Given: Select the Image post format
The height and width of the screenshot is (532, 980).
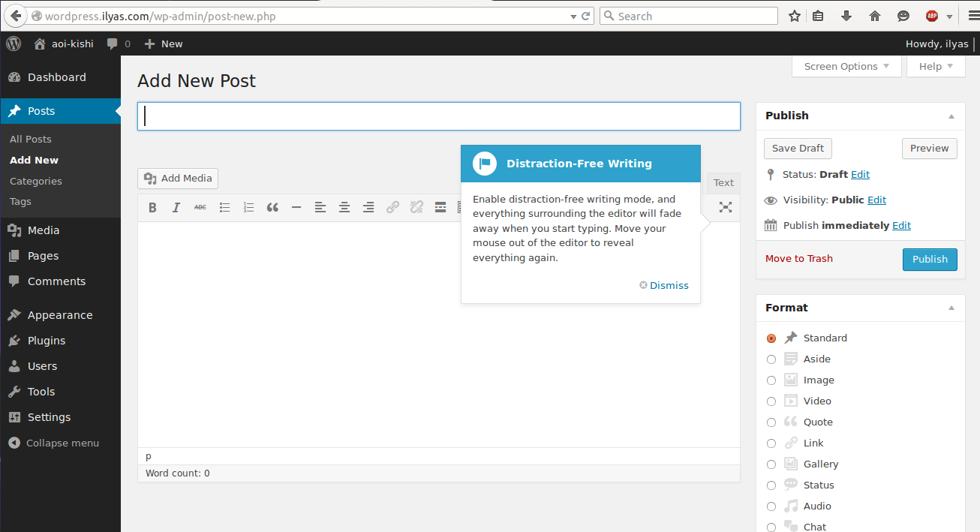Looking at the screenshot, I should [771, 380].
